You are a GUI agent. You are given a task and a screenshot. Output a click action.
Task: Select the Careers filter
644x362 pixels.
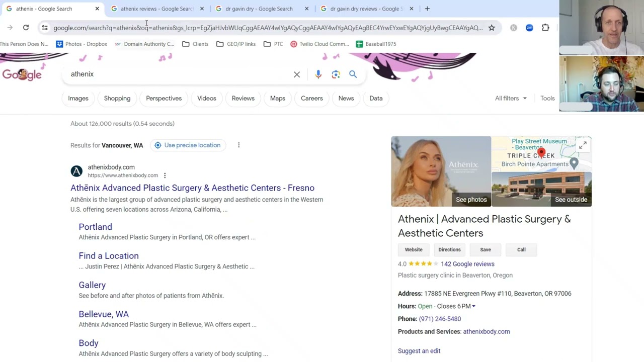point(312,99)
